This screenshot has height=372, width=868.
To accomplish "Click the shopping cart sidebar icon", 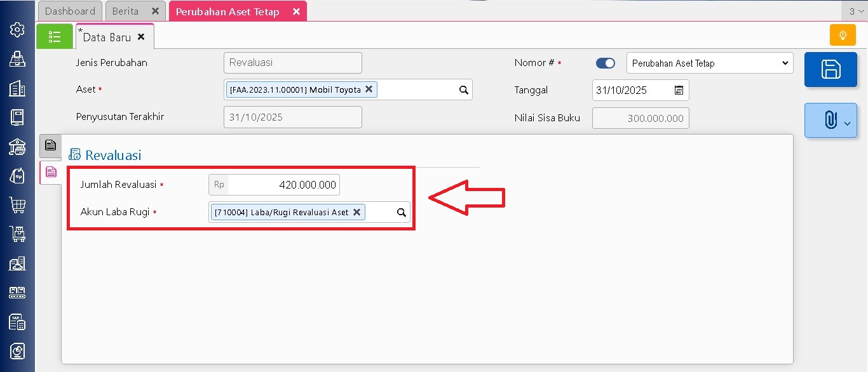I will 17,204.
